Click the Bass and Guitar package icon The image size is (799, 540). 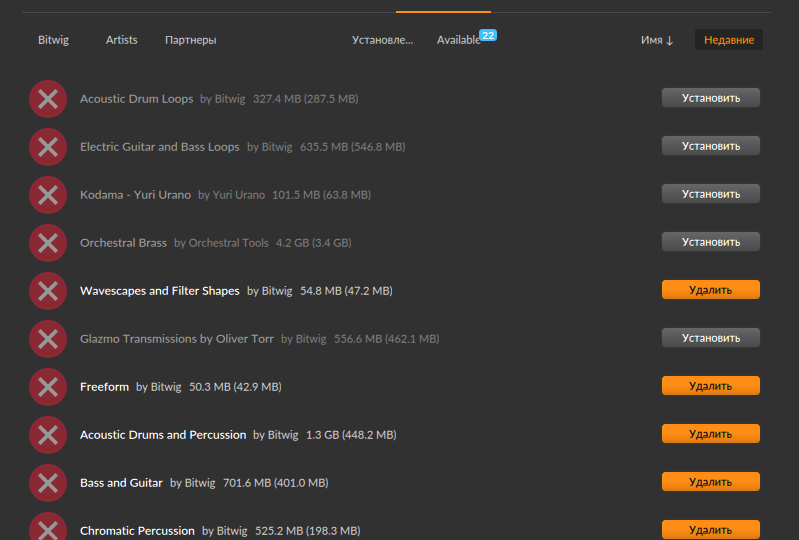tap(47, 483)
